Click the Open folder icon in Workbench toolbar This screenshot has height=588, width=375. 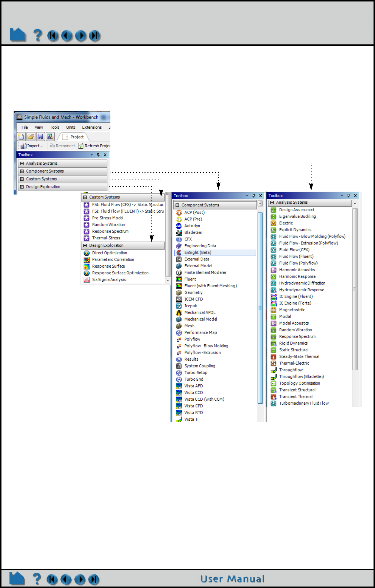coord(31,137)
